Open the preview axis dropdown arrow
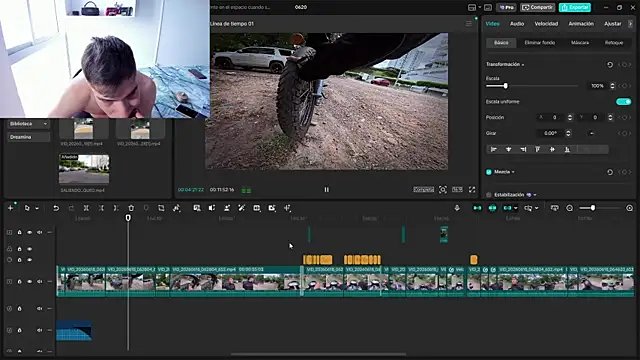Screen dimensions: 640x360 (x=536, y=208)
